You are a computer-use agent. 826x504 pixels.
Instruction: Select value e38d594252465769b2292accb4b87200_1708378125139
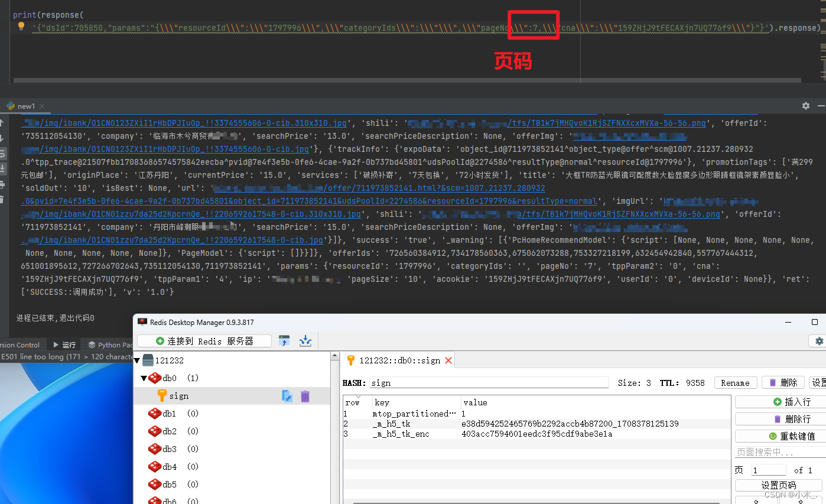(570, 424)
